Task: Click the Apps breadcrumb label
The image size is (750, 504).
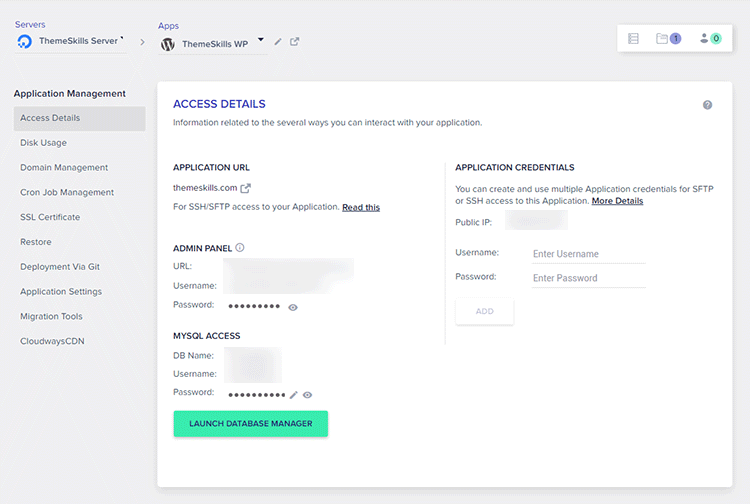Action: click(168, 26)
